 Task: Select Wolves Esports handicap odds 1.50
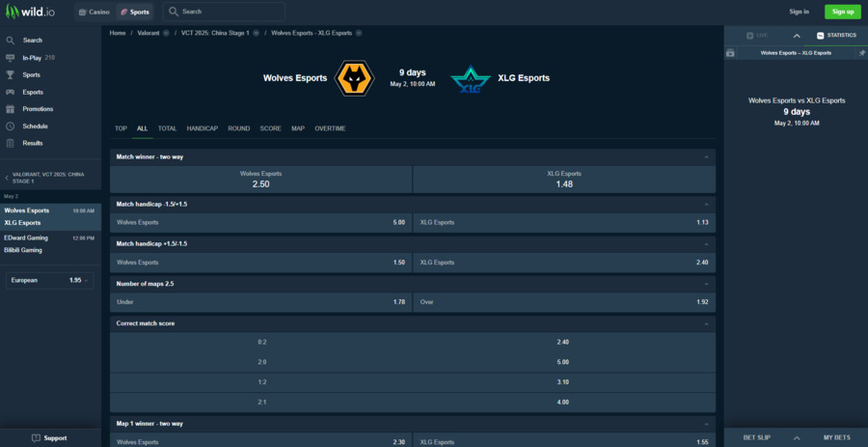click(260, 263)
